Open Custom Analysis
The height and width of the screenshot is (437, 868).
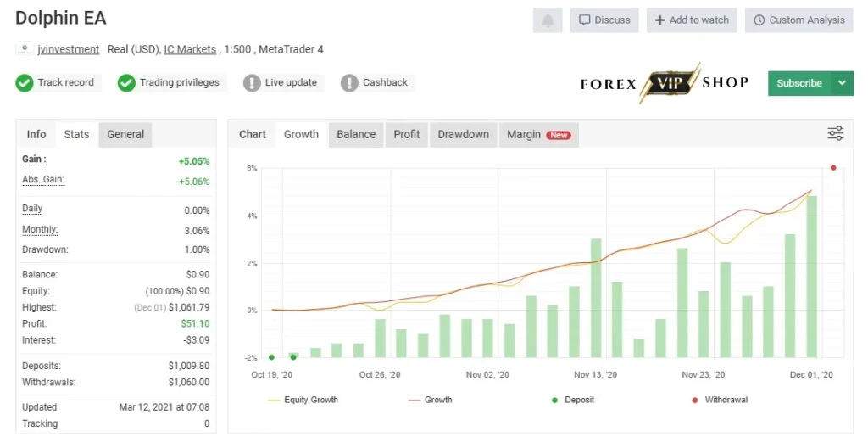click(x=798, y=20)
